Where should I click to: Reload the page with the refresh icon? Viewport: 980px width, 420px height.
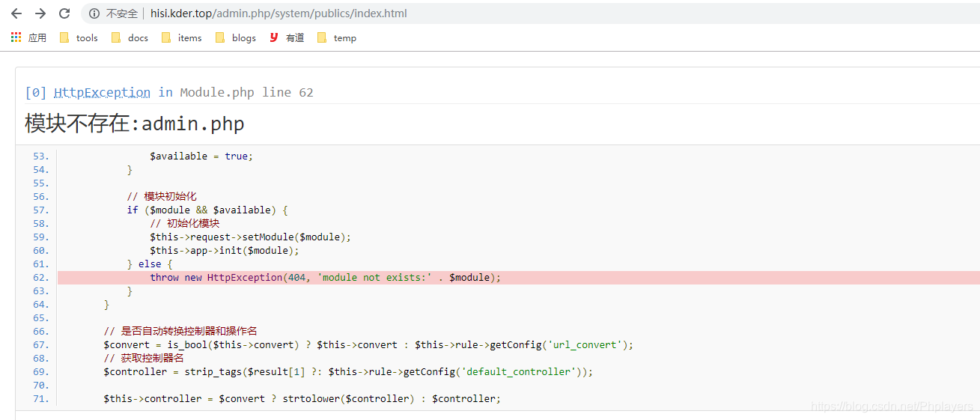point(64,13)
